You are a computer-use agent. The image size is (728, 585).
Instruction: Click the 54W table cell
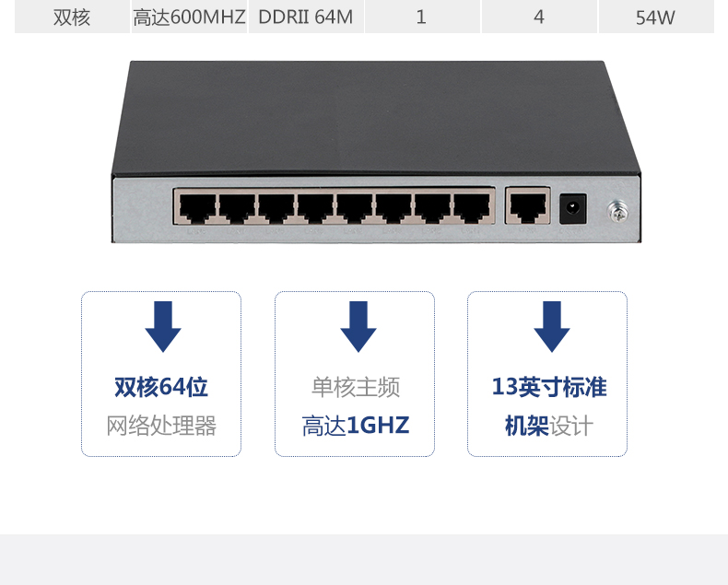656,17
